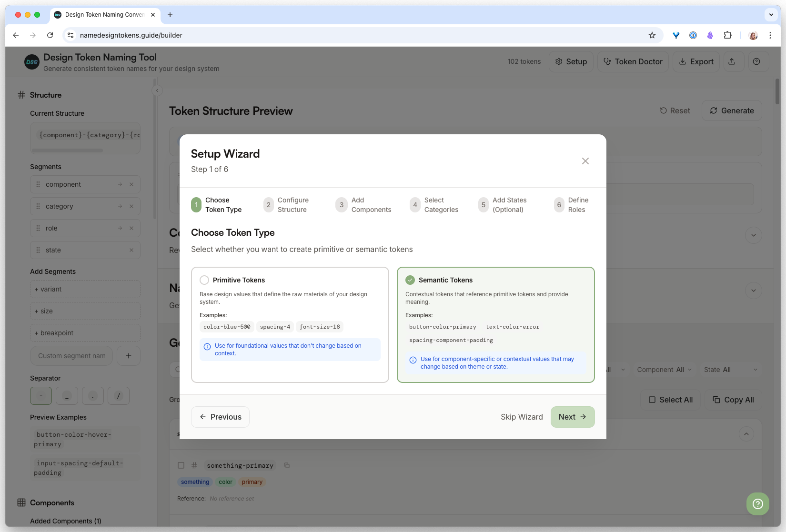Click arrow icon on role segment

pos(120,228)
